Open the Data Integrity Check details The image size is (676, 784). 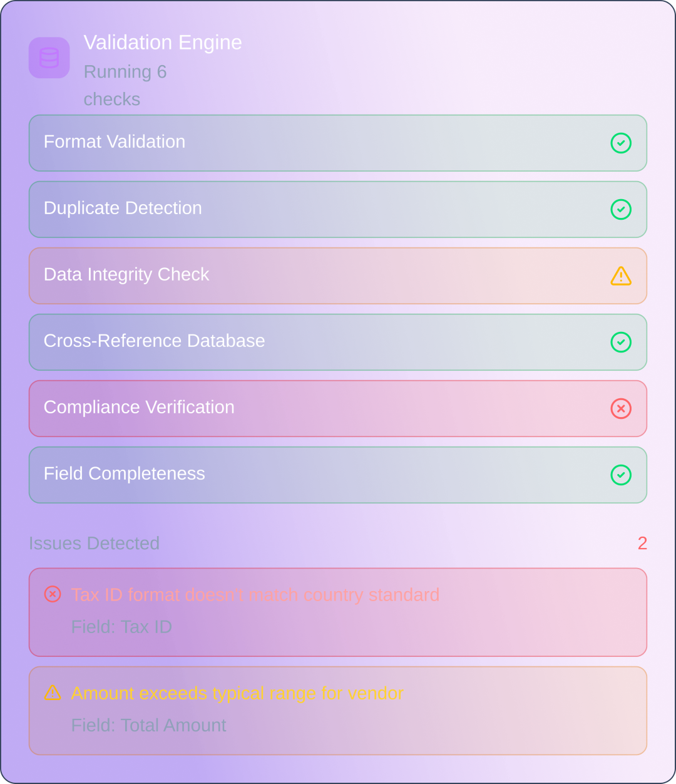click(x=338, y=276)
